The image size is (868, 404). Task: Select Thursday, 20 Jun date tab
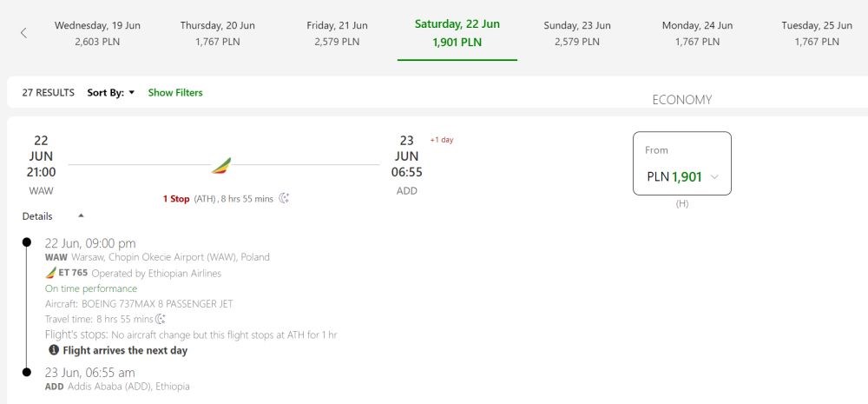[x=218, y=33]
